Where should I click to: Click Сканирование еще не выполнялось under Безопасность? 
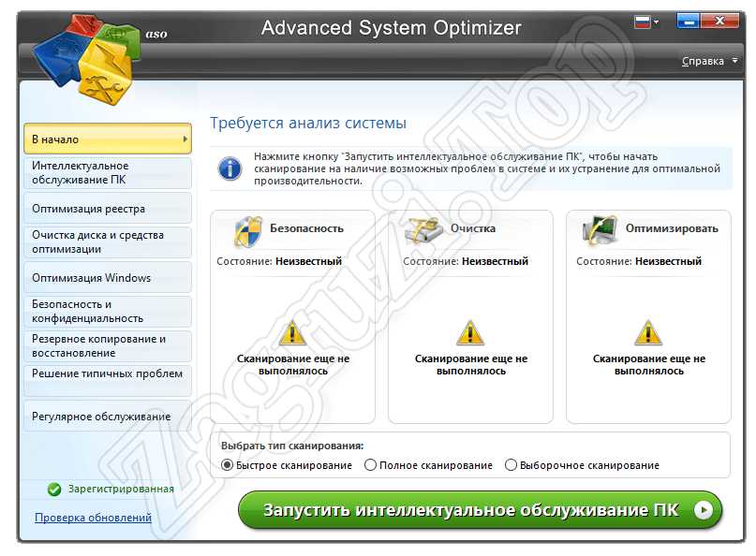tap(293, 365)
